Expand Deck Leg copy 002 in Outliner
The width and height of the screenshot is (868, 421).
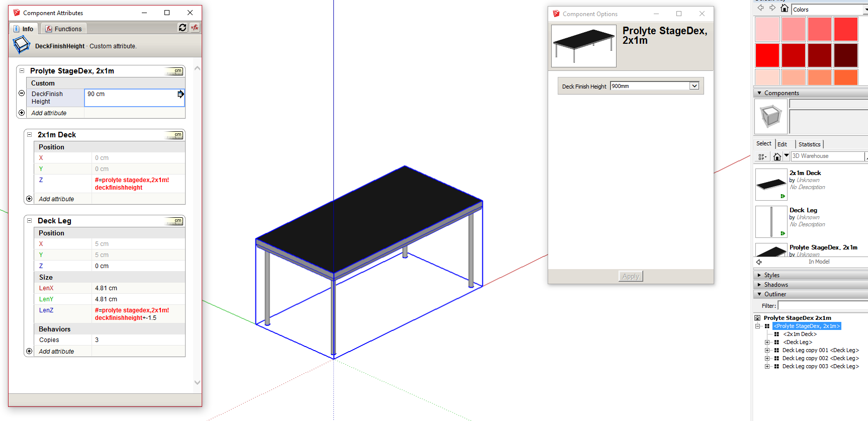(767, 359)
